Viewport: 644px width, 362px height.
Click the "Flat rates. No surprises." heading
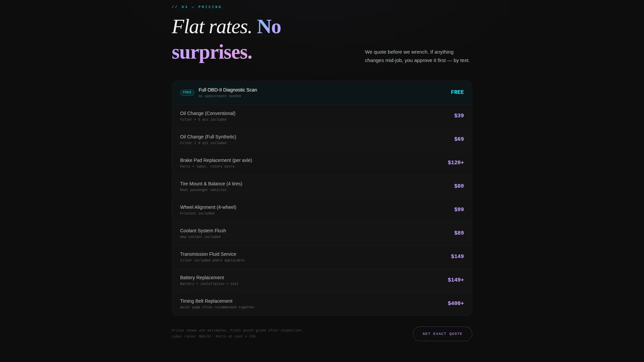click(x=226, y=40)
